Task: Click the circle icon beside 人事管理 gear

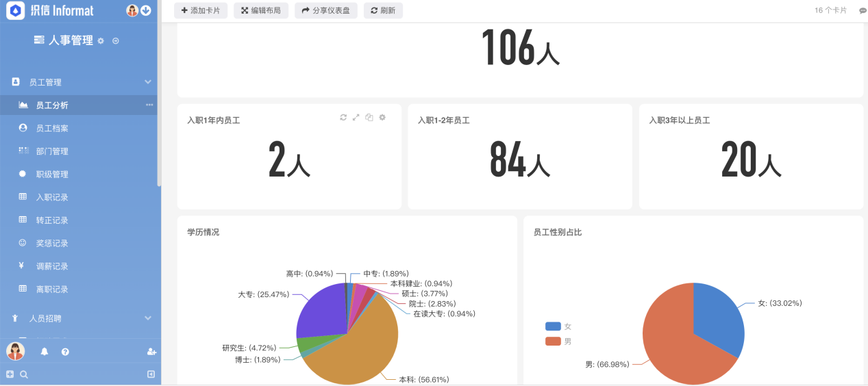Action: [x=116, y=41]
